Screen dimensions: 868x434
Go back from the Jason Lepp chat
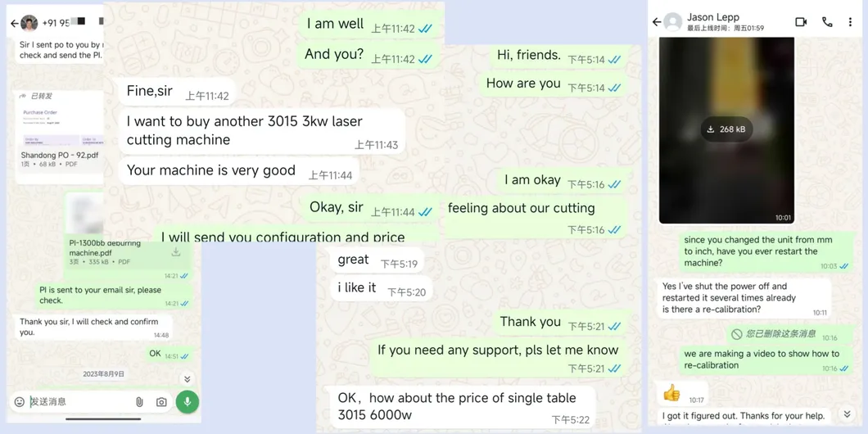pyautogui.click(x=657, y=22)
